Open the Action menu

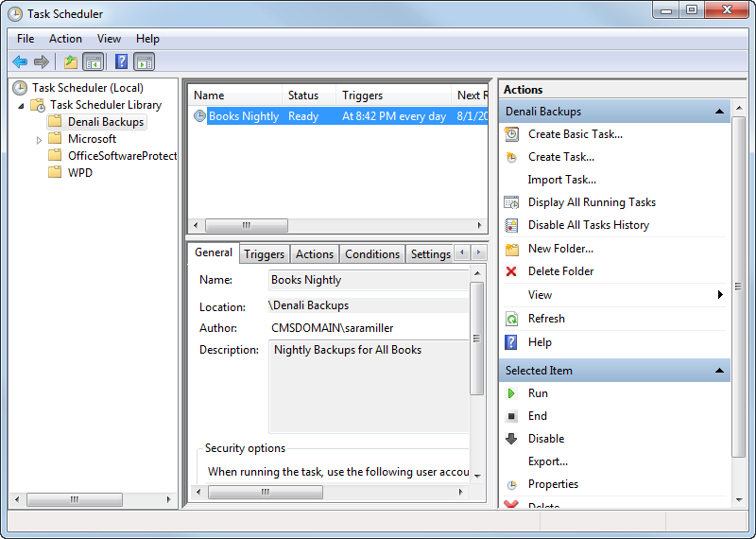tap(65, 39)
